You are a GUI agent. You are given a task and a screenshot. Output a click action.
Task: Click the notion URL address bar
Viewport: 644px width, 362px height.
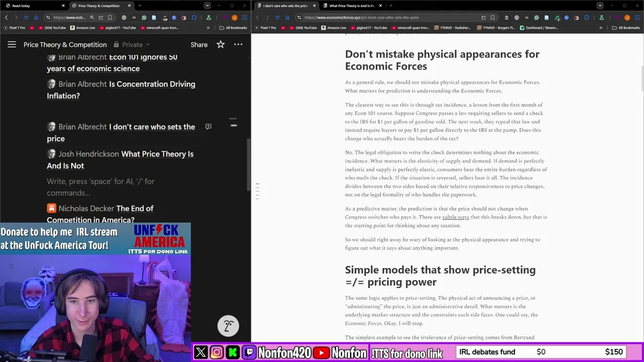coord(69,18)
